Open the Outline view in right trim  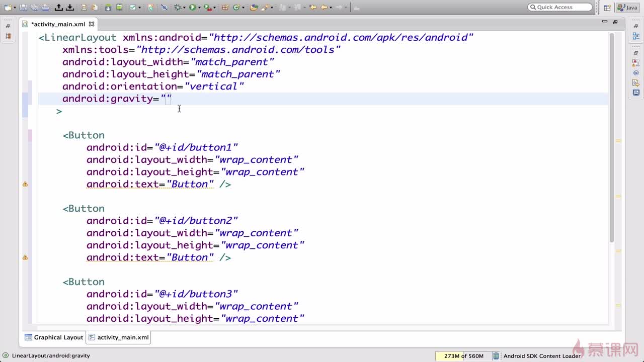click(x=636, y=36)
